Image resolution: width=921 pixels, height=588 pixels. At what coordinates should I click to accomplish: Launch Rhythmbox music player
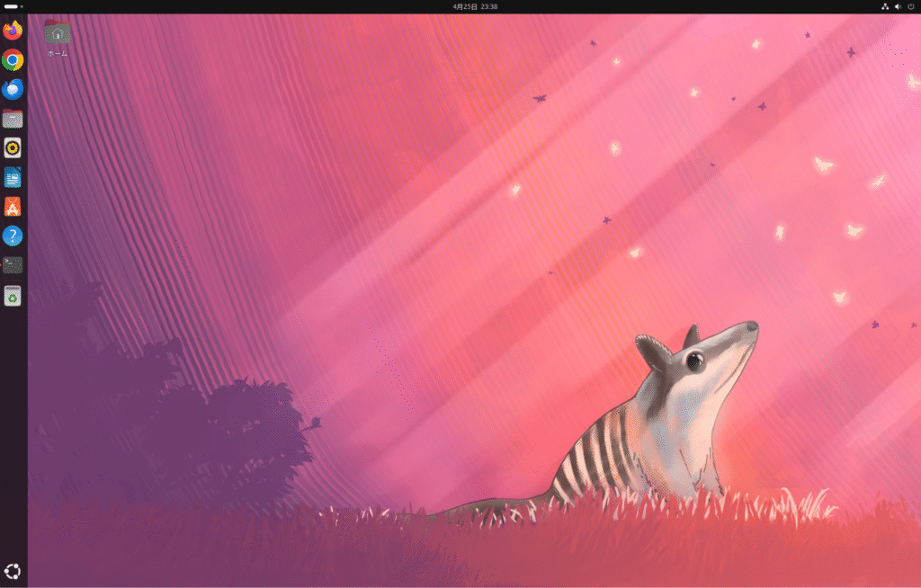13,148
